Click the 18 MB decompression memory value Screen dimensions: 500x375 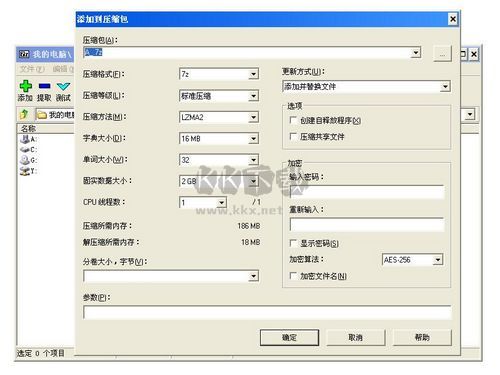250,242
